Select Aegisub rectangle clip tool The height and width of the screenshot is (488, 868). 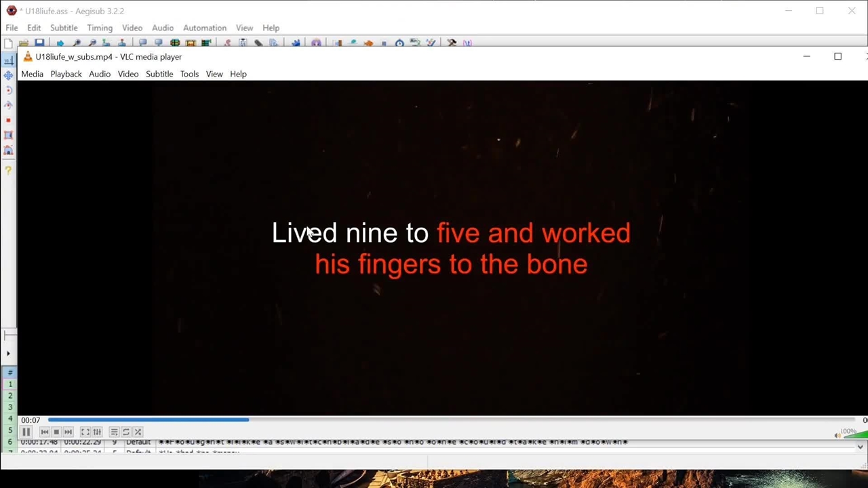tap(8, 136)
